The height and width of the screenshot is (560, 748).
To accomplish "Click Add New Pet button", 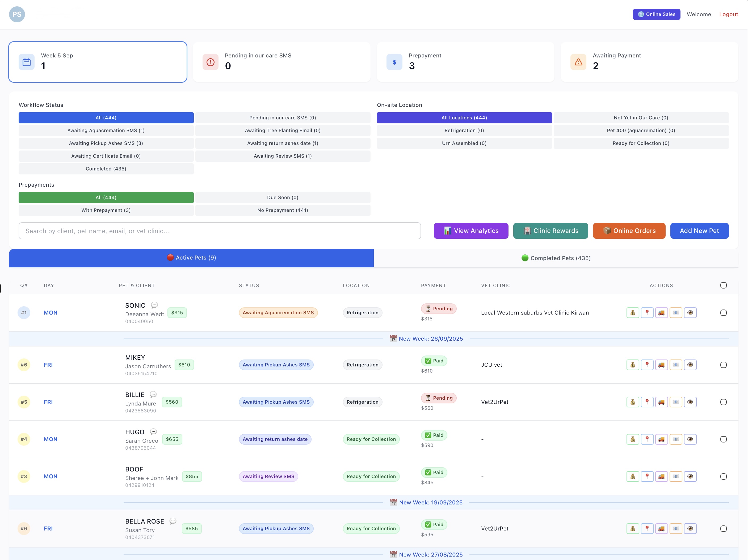I will point(699,231).
